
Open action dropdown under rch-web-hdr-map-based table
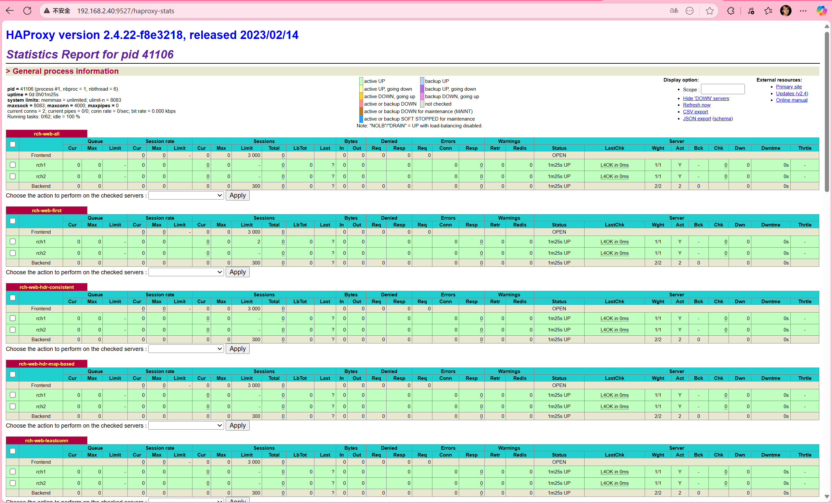click(186, 425)
